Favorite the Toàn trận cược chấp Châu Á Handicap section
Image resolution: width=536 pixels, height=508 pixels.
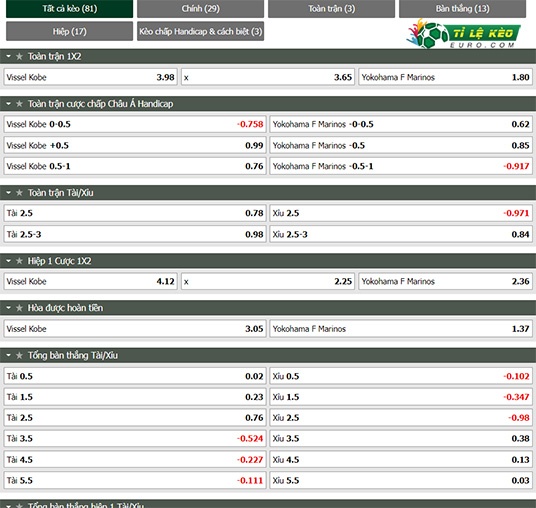coord(19,104)
